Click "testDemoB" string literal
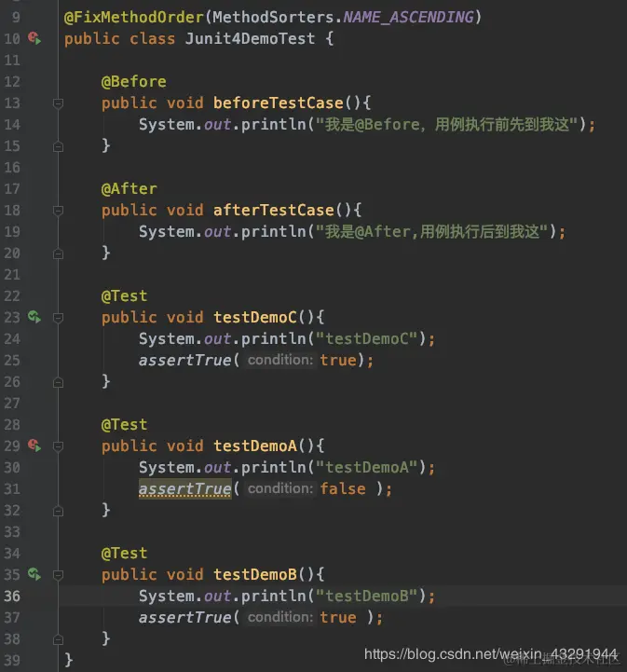The height and width of the screenshot is (672, 627). [x=367, y=596]
